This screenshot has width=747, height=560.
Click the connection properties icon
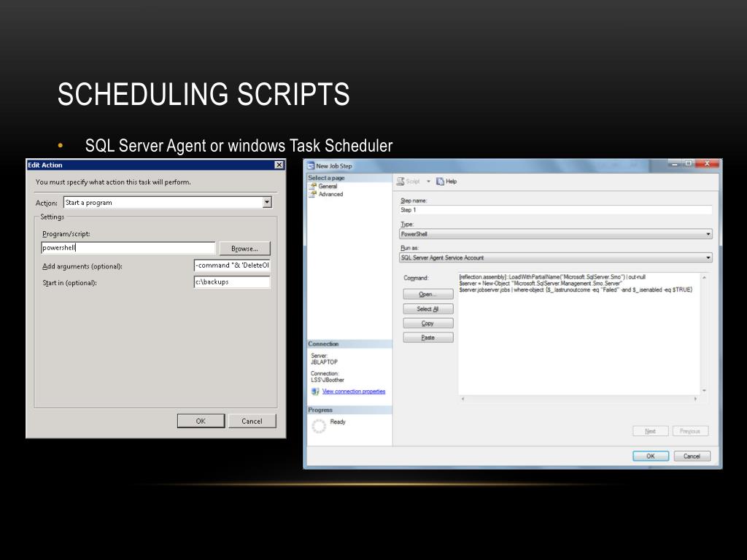(315, 392)
